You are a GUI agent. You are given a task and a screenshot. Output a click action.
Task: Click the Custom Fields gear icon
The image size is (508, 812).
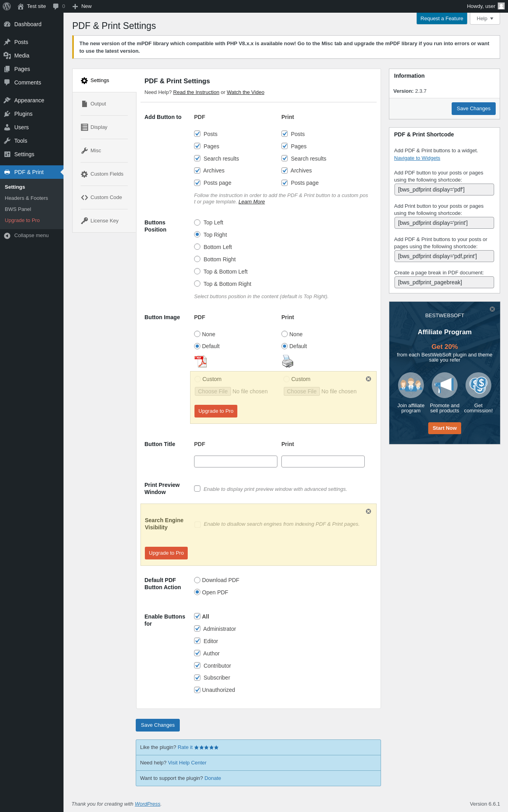coord(84,174)
